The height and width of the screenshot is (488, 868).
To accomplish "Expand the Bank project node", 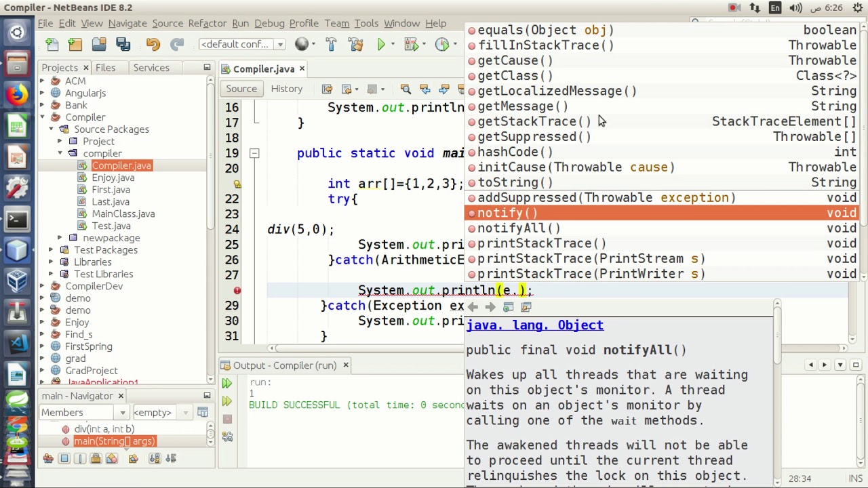I will click(x=42, y=105).
